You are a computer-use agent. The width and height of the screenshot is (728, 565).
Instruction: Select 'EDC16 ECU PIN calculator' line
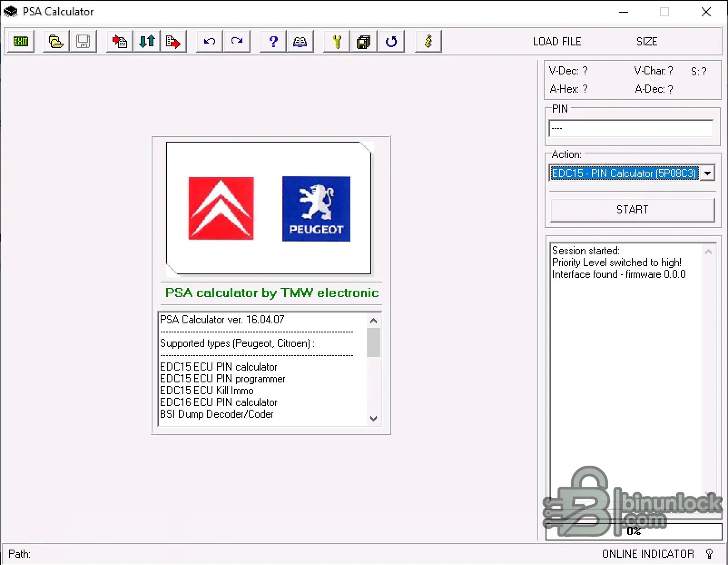(x=219, y=402)
